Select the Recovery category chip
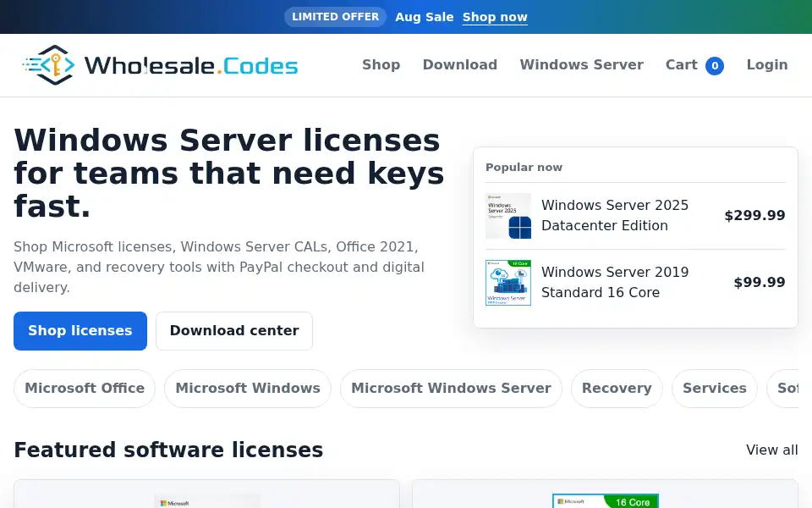Image resolution: width=812 pixels, height=508 pixels. click(617, 389)
